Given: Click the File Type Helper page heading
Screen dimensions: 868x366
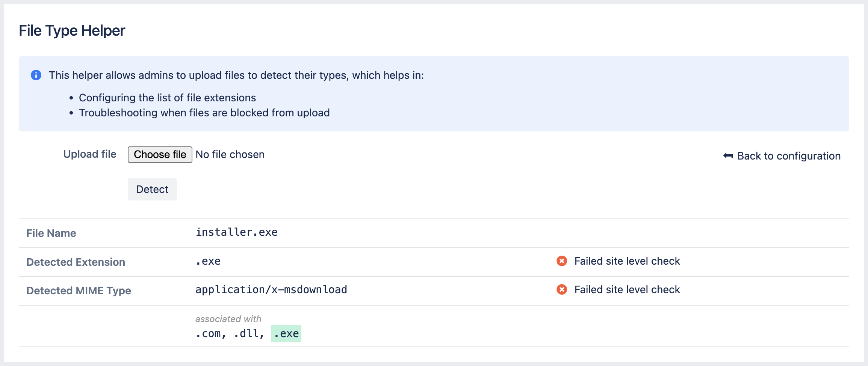Looking at the screenshot, I should click(x=72, y=31).
